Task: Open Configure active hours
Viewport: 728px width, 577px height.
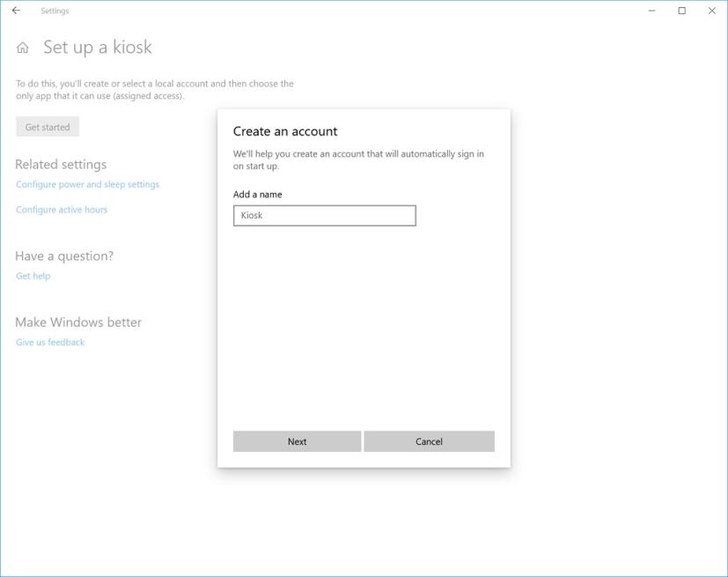Action: pos(61,210)
